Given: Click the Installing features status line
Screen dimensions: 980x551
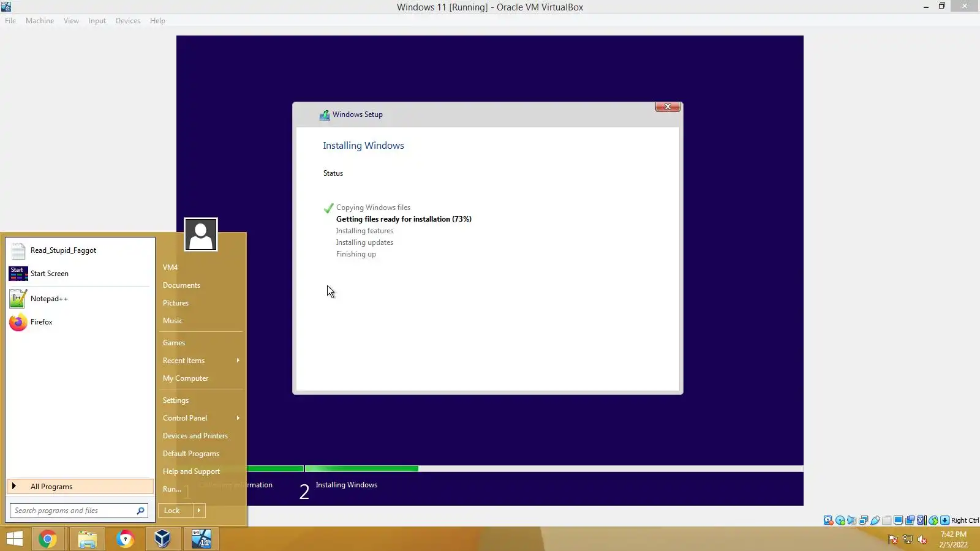Looking at the screenshot, I should pyautogui.click(x=364, y=231).
